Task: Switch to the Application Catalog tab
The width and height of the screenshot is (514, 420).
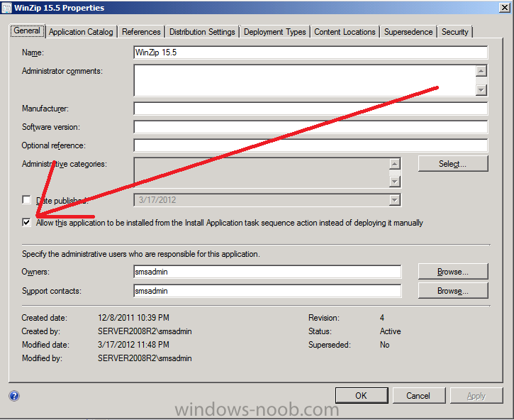Action: pyautogui.click(x=81, y=32)
